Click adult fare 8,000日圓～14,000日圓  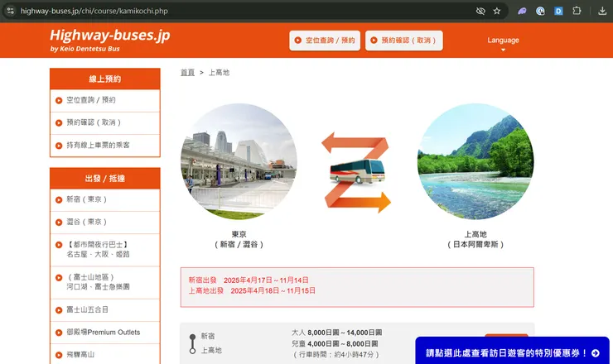click(x=336, y=333)
